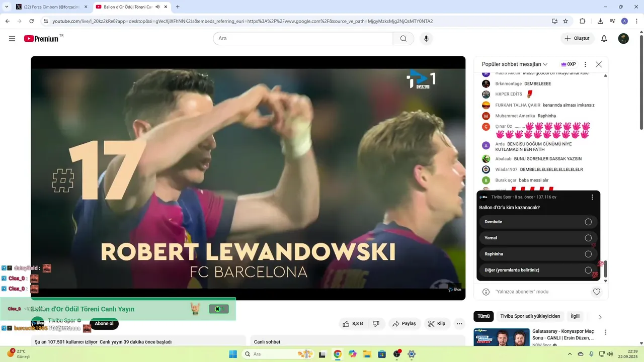Image resolution: width=644 pixels, height=362 pixels.
Task: Create a Klip from the stream
Action: click(437, 324)
